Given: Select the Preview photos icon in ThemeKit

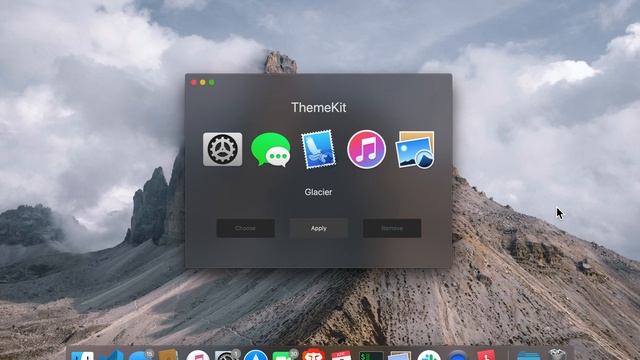Looking at the screenshot, I should point(415,149).
